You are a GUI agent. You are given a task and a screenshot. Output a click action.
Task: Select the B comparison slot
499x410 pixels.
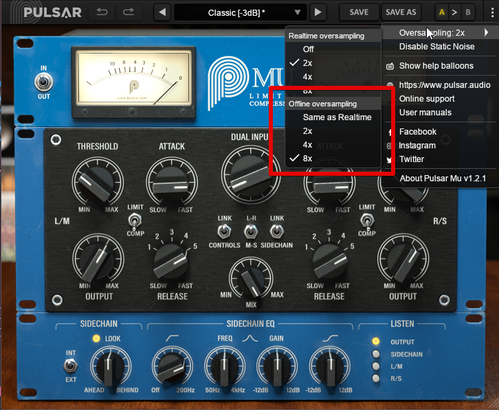pos(468,13)
